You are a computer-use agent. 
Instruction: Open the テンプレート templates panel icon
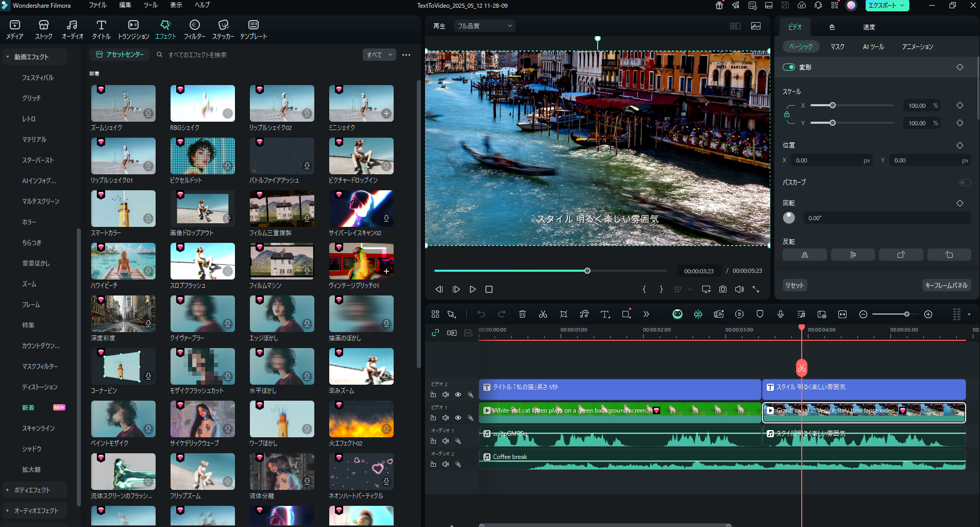(254, 29)
